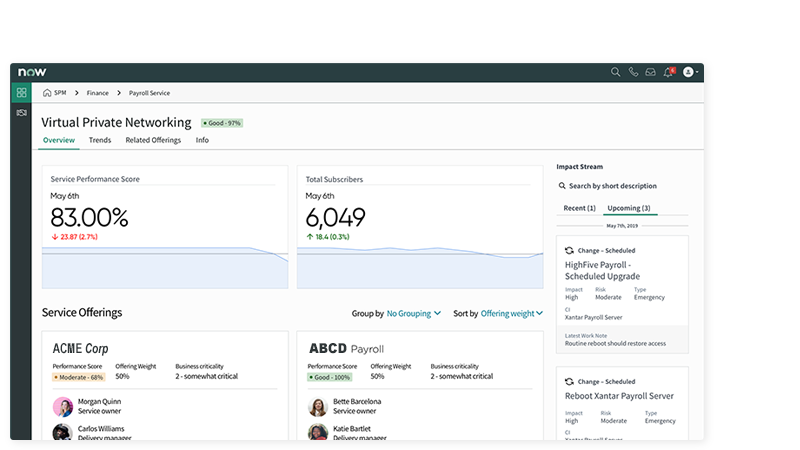Image resolution: width=800 pixels, height=450 pixels.
Task: Click the Search by short description field
Action: [x=612, y=186]
